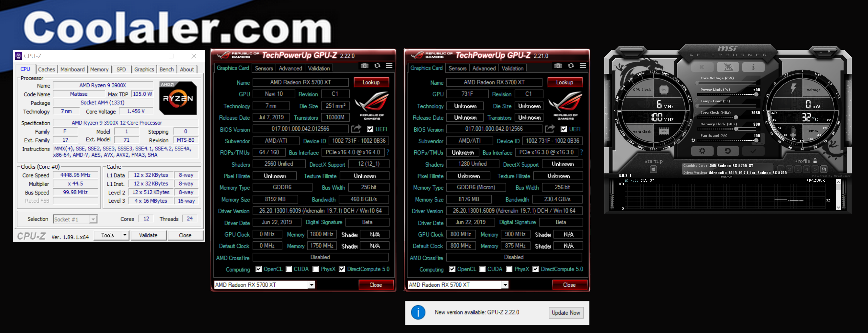Toggle the PhysX checkbox in GPU-Z 2.22.0
This screenshot has height=333, width=868.
click(316, 269)
